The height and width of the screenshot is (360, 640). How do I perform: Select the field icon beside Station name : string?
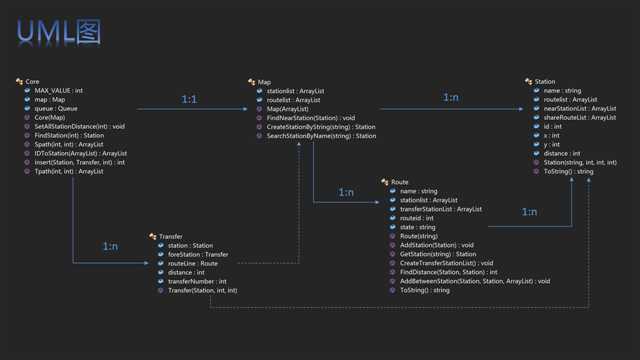536,91
